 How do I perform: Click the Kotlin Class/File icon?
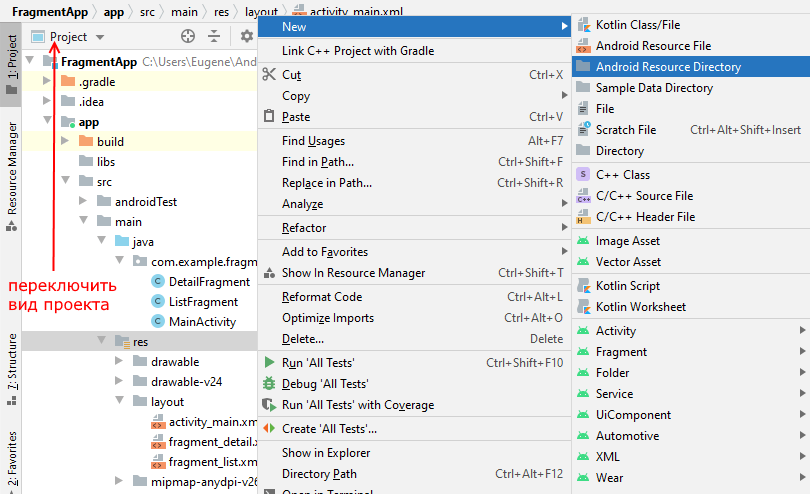tap(583, 24)
